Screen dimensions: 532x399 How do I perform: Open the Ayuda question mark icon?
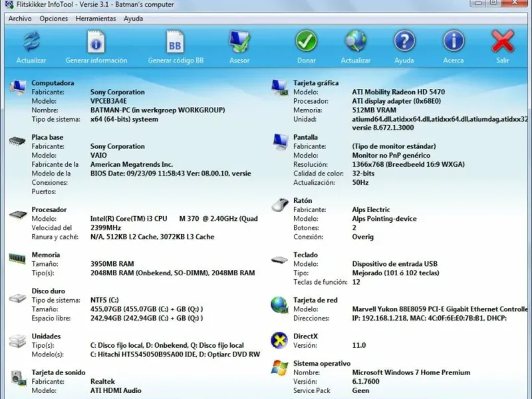404,41
